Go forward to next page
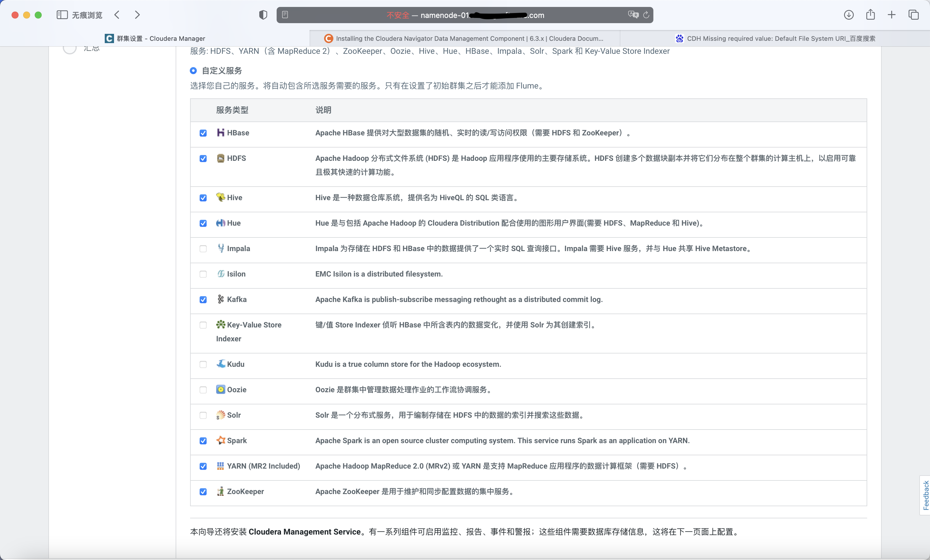930x560 pixels. 137,15
